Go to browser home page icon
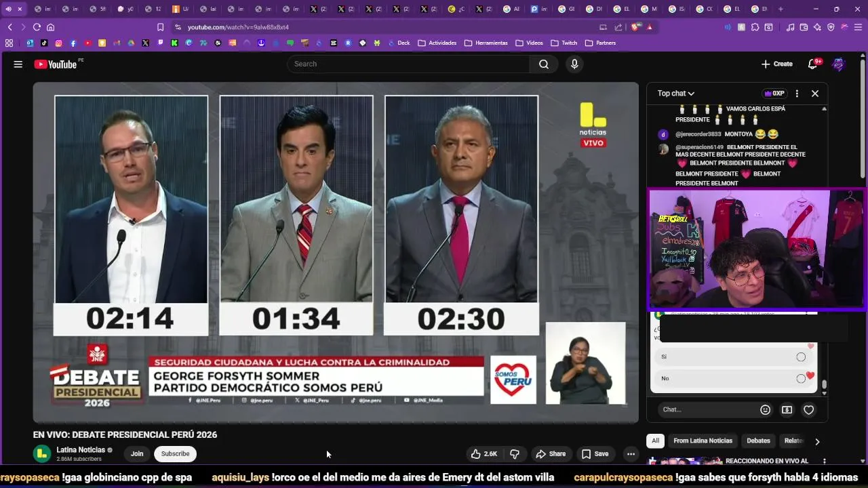This screenshot has width=868, height=488. coord(50,27)
